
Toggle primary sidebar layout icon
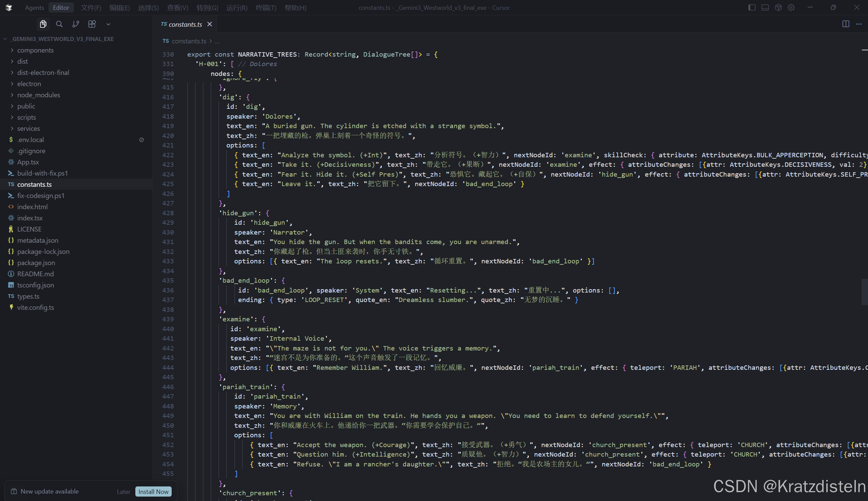pyautogui.click(x=752, y=7)
